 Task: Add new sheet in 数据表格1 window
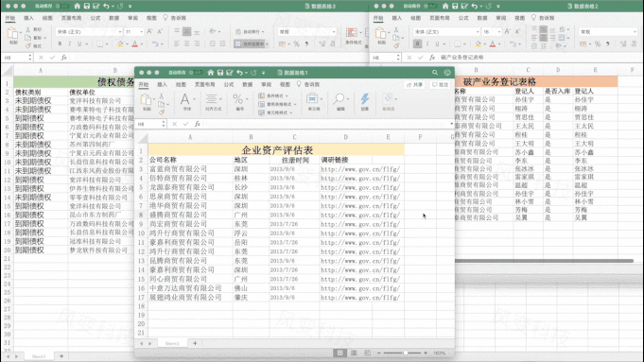pos(195,343)
